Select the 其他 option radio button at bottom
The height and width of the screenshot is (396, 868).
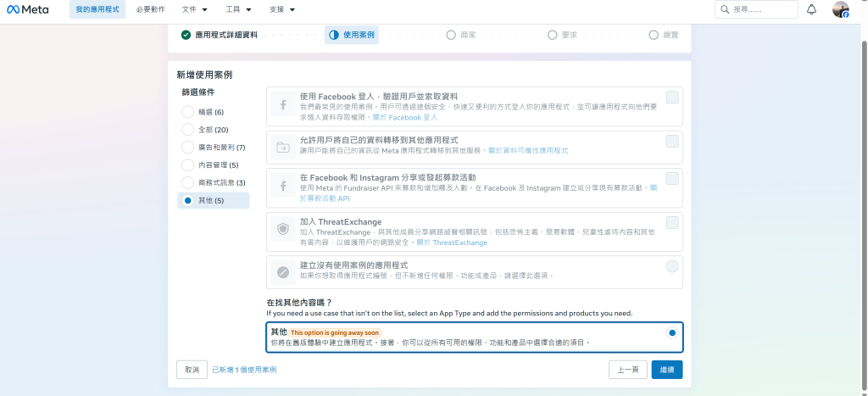tap(672, 333)
